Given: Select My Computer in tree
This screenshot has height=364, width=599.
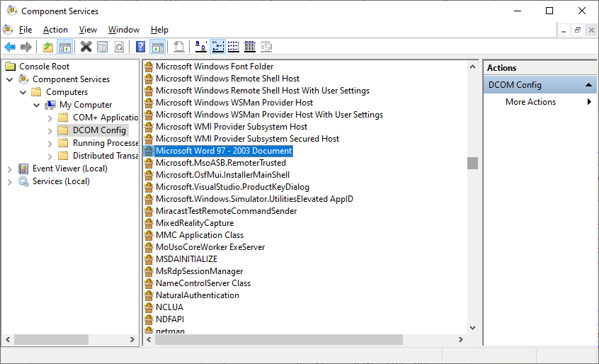Looking at the screenshot, I should [x=86, y=105].
